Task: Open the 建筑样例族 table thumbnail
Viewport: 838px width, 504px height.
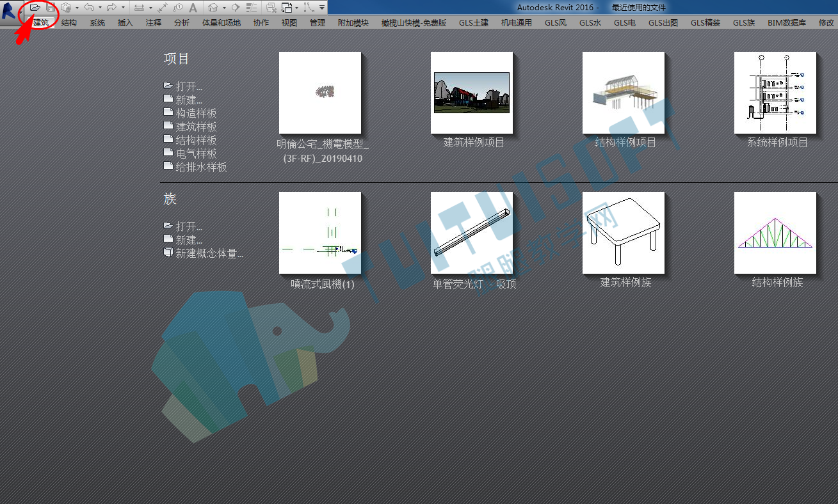Action: (x=624, y=233)
